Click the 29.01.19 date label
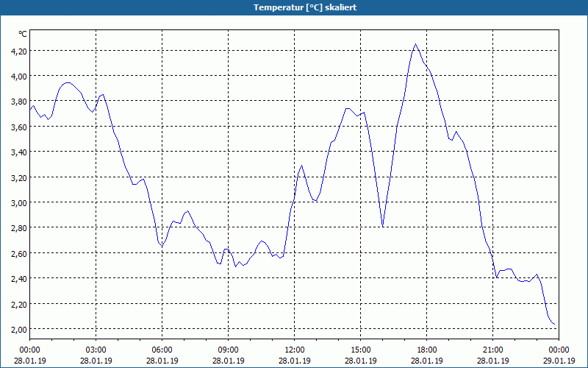The width and height of the screenshot is (588, 368). pyautogui.click(x=559, y=361)
